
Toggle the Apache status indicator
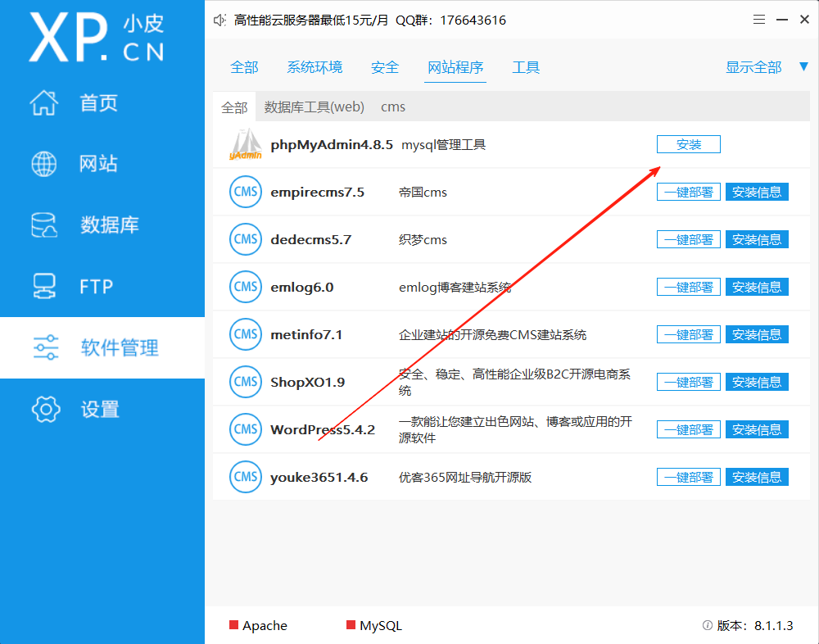[232, 625]
